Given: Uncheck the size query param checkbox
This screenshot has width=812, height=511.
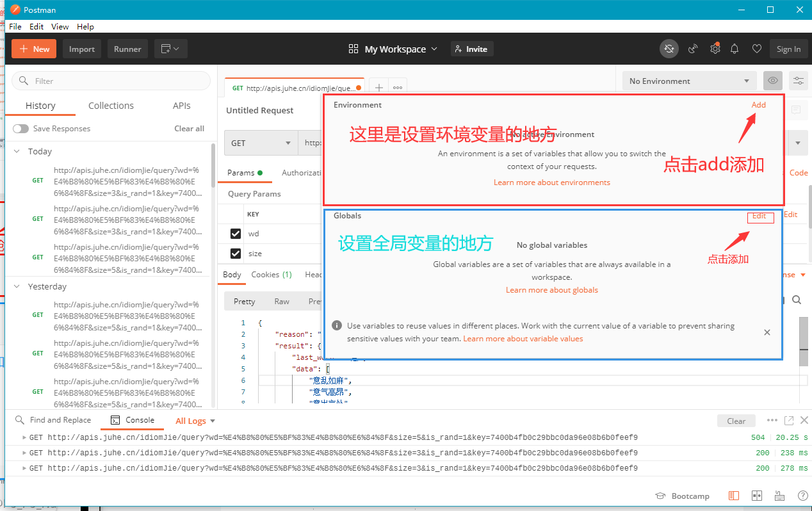Looking at the screenshot, I should 236,254.
